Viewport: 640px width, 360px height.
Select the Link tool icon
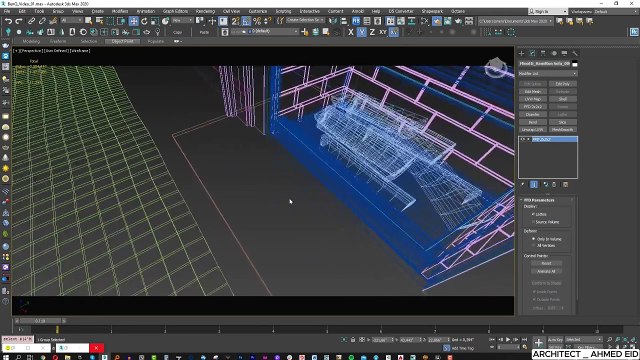[x=31, y=21]
